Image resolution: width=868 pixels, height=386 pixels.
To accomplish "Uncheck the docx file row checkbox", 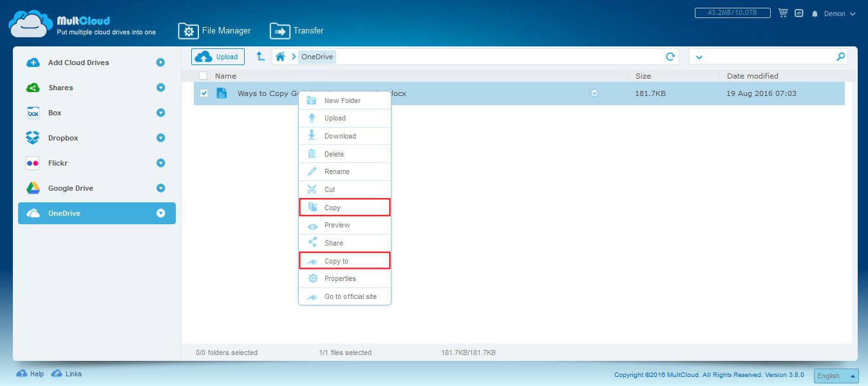I will [204, 93].
